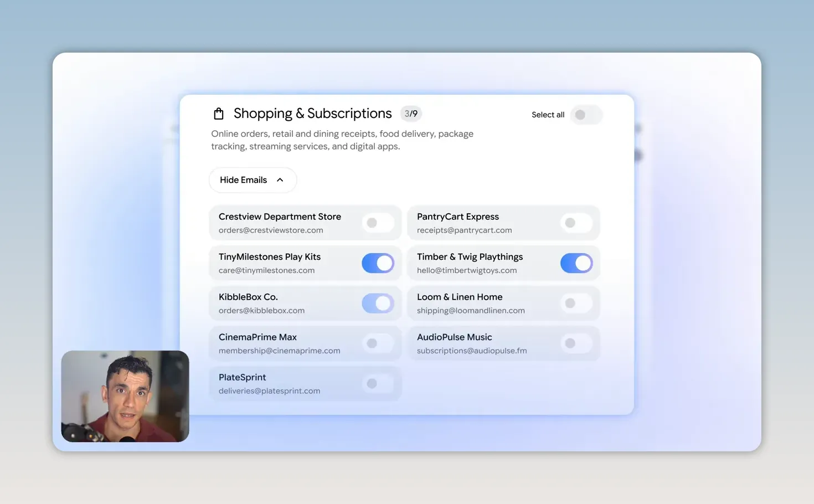Click hello@timbertwigtoys.com email address
Image resolution: width=814 pixels, height=504 pixels.
(x=467, y=270)
